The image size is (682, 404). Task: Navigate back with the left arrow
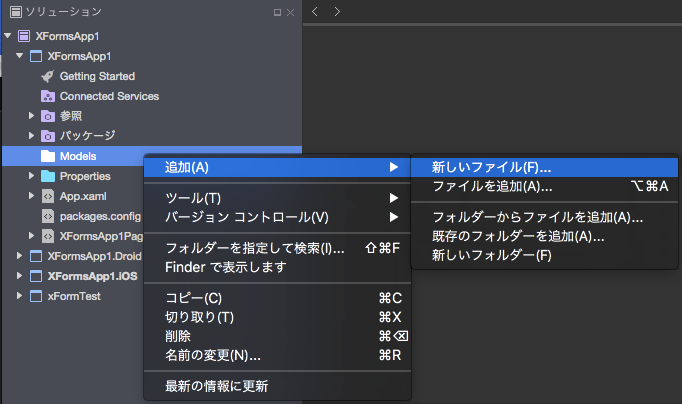pos(315,11)
